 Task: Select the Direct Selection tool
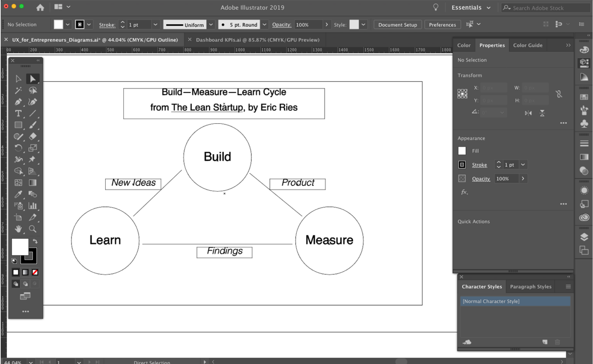[33, 79]
